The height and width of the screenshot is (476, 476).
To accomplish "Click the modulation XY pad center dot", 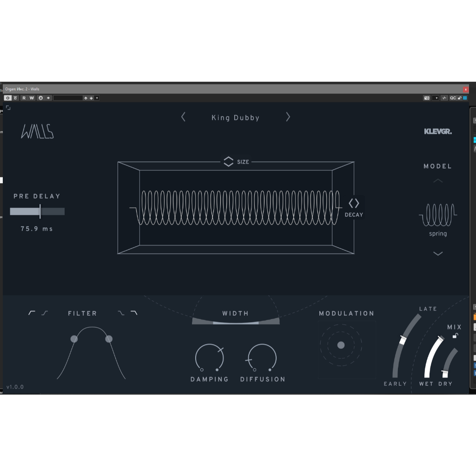I will click(x=341, y=345).
